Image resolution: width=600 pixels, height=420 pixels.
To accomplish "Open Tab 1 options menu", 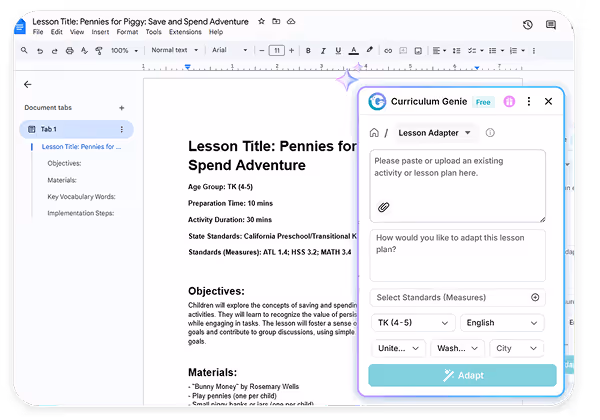I will coord(122,129).
